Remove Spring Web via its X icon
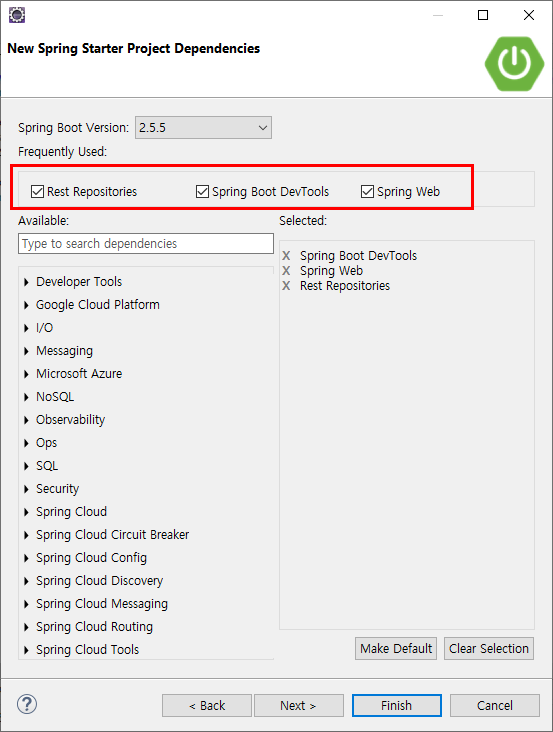Image resolution: width=553 pixels, height=732 pixels. pos(286,271)
